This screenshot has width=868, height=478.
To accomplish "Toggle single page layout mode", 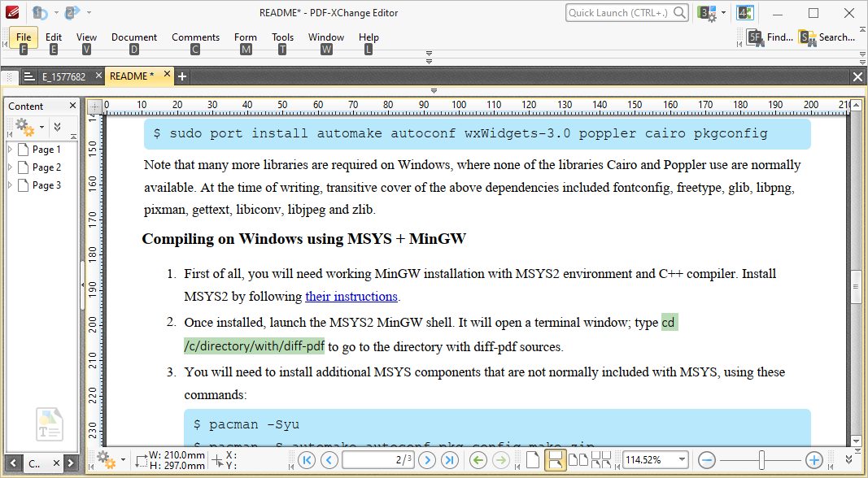I will (533, 460).
